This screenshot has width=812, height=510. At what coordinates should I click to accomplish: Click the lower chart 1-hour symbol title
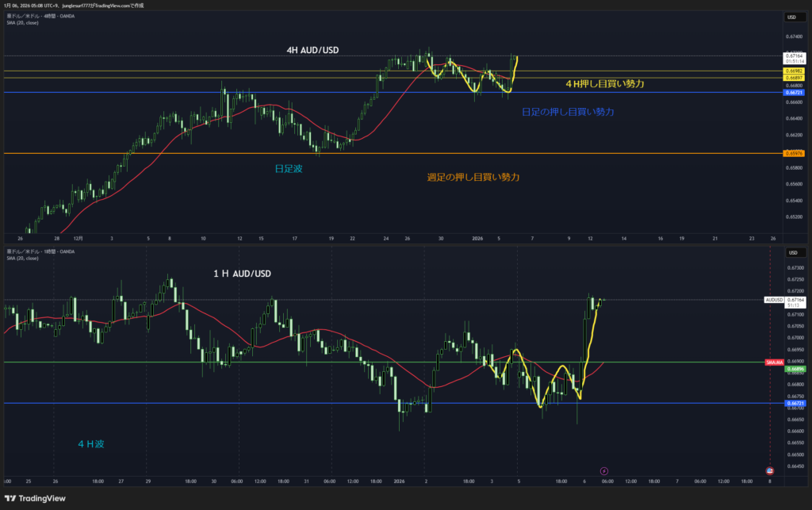41,251
